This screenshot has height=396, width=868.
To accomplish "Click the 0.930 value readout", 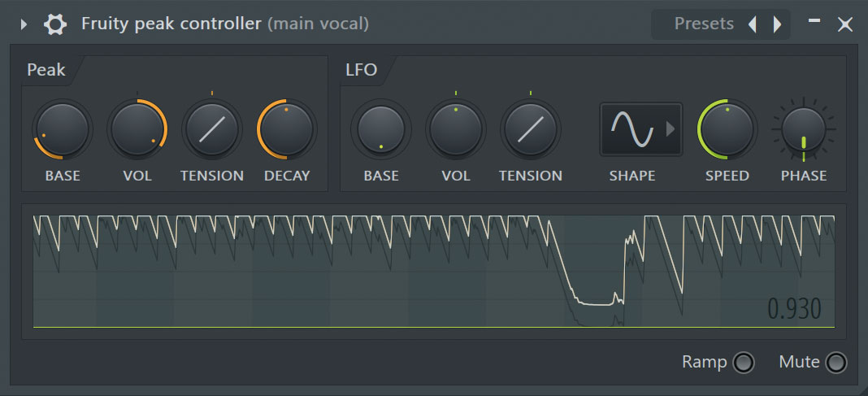I will click(794, 309).
